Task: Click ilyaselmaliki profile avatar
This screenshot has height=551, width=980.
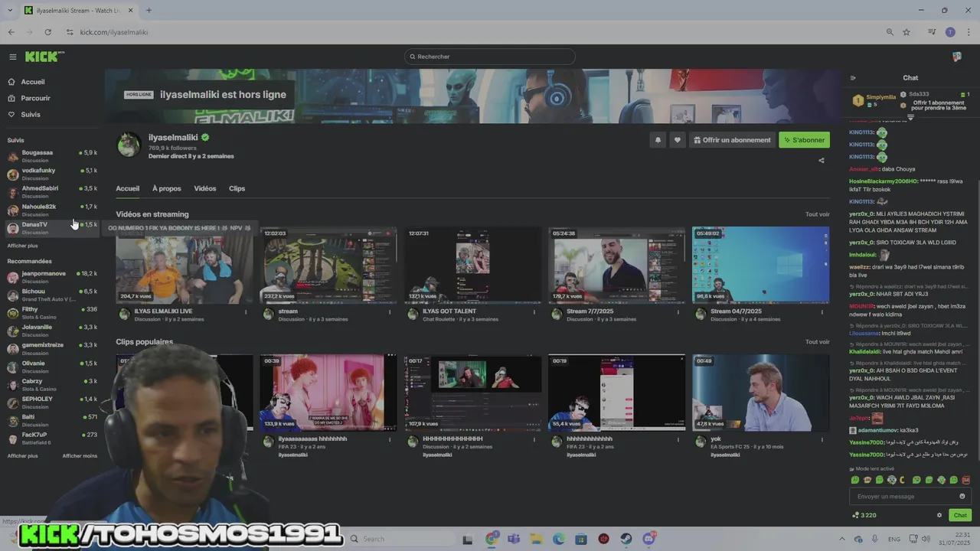Action: click(129, 144)
